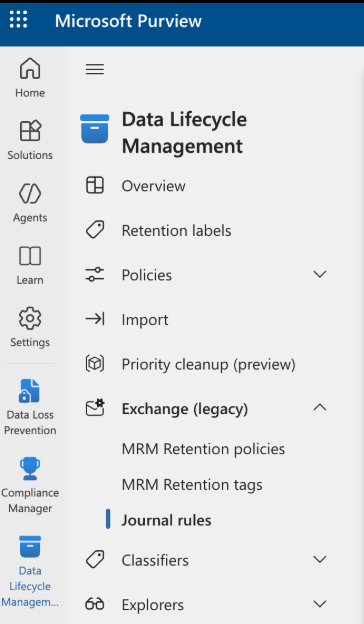Viewport: 364px width, 624px height.
Task: Open the Import menu item
Action: 145,320
